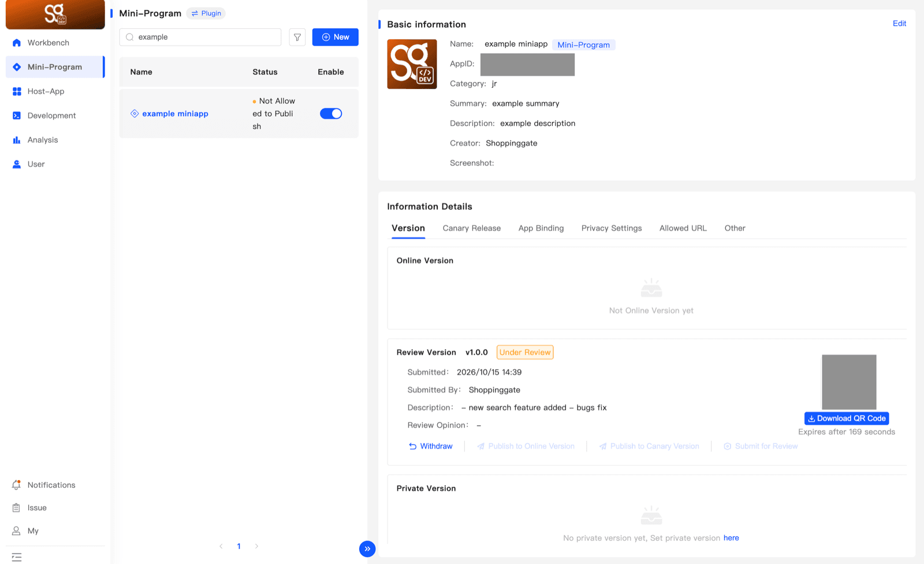
Task: Click the double-arrow expand panel button
Action: [x=367, y=548]
